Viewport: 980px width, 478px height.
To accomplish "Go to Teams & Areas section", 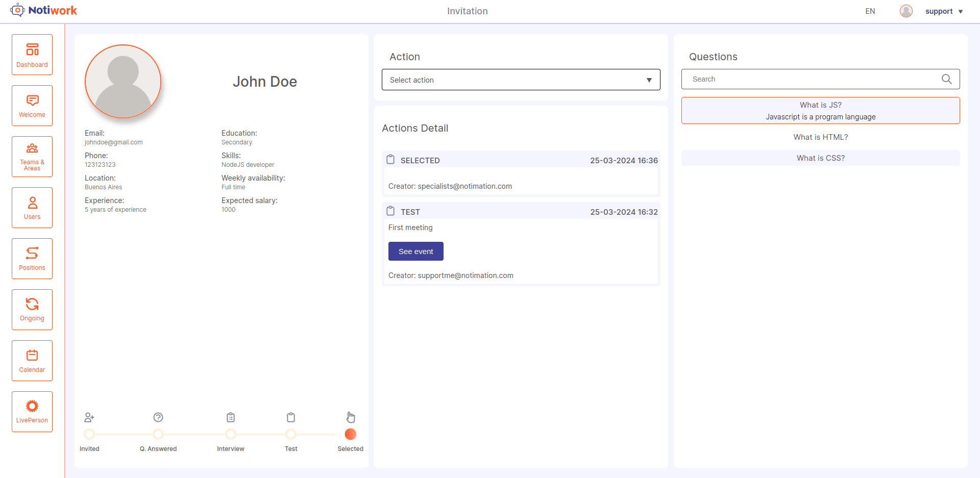I will (32, 157).
